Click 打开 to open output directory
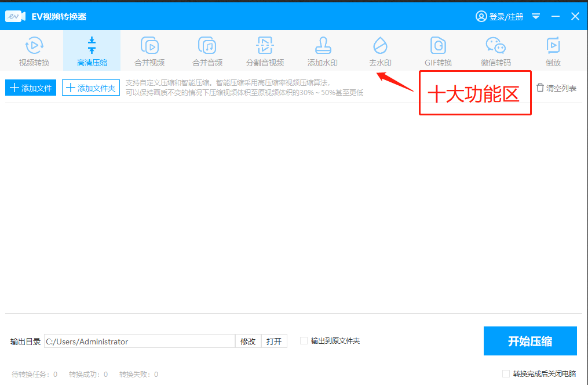Screen dimensions: 588x385 274,341
